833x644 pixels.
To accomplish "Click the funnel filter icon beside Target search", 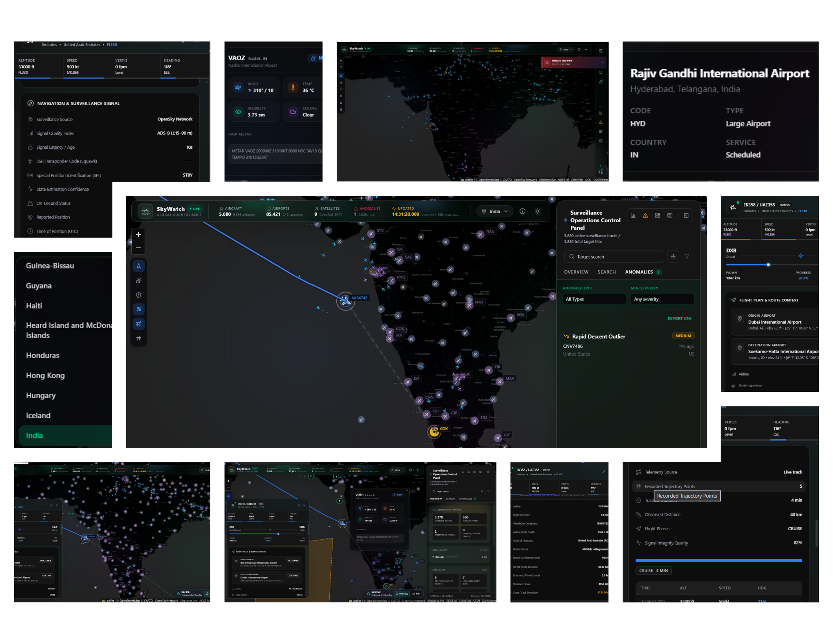I will pos(687,257).
